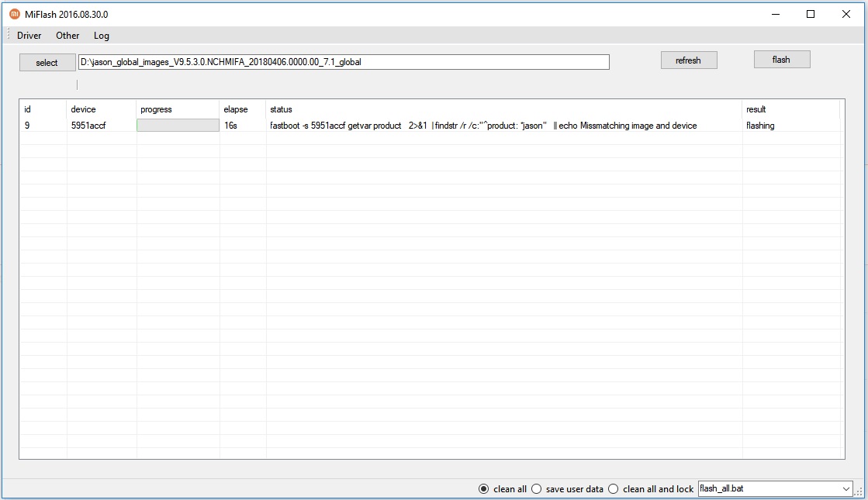Open the Driver menu
The height and width of the screenshot is (500, 868).
pyautogui.click(x=29, y=36)
